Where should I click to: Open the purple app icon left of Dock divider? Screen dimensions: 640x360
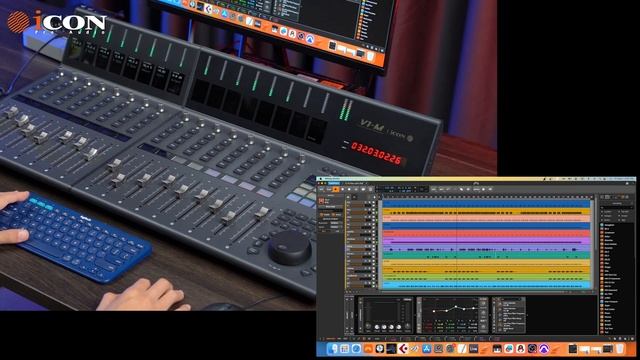pyautogui.click(x=544, y=349)
